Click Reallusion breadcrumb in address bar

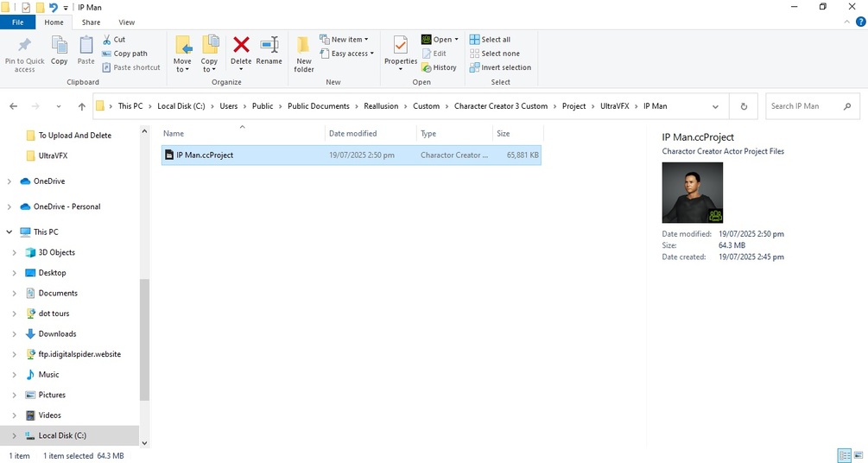[x=381, y=106]
